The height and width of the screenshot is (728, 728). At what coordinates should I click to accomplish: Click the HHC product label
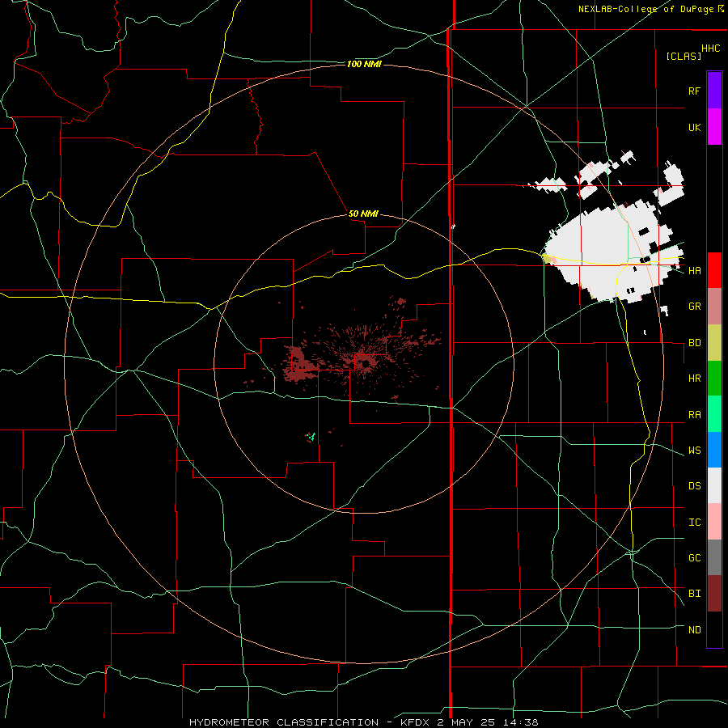710,49
